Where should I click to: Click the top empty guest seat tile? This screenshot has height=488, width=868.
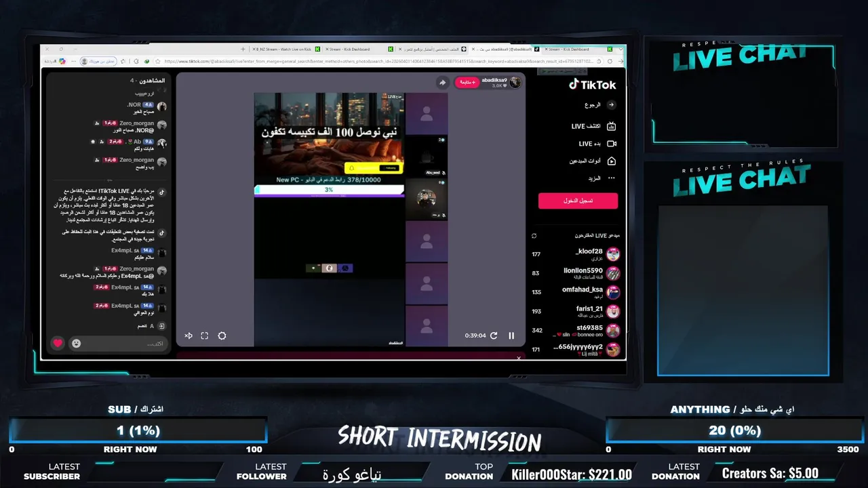(427, 114)
